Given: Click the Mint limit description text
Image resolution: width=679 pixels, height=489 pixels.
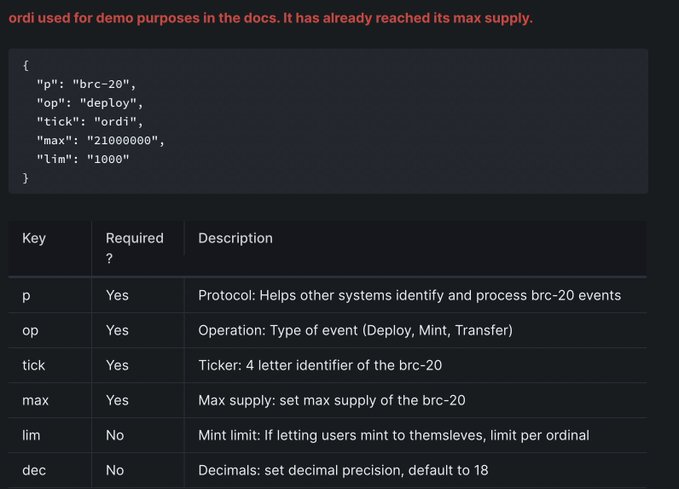Looking at the screenshot, I should click(394, 435).
